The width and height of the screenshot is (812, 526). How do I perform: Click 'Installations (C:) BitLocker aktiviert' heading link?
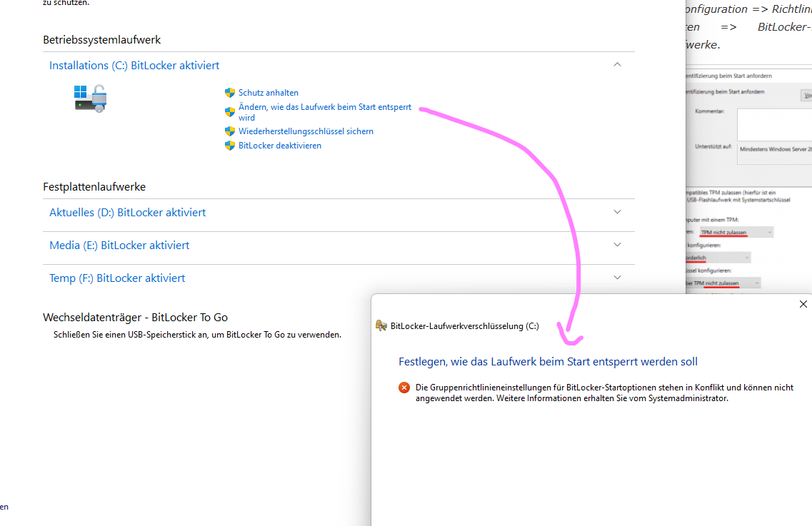[134, 66]
